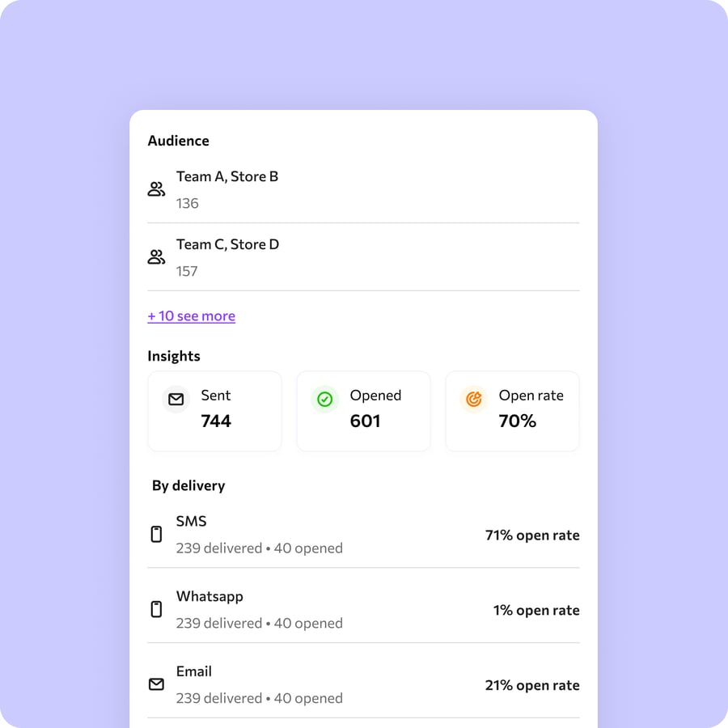
Task: Click the orange target icon for Open rate
Action: tap(473, 400)
